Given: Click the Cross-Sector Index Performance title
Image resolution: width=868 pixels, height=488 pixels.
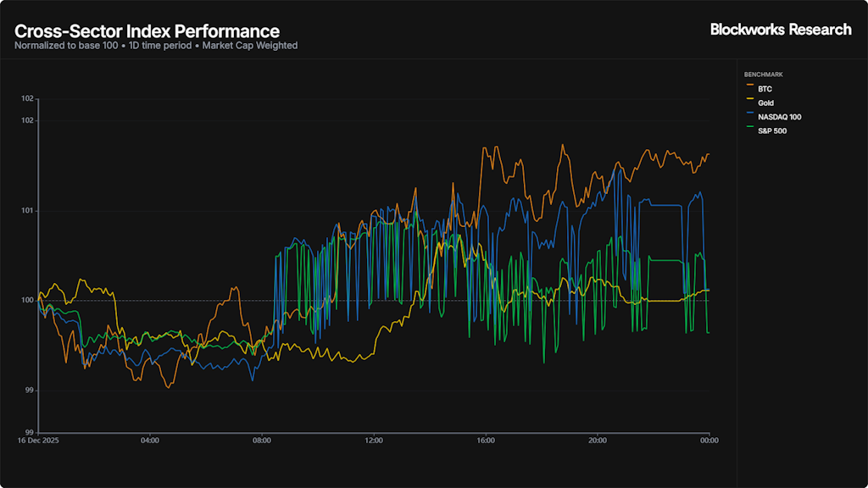Looking at the screenshot, I should 147,31.
